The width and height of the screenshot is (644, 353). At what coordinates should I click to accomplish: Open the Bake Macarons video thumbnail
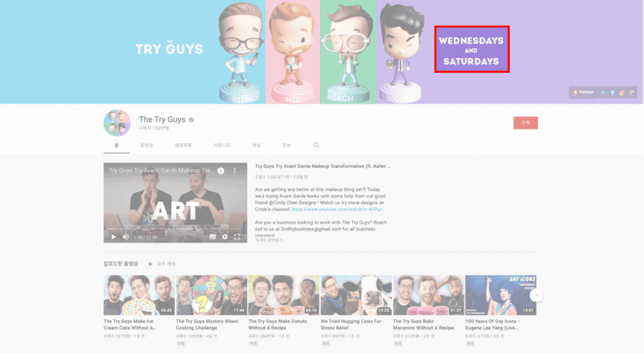pyautogui.click(x=428, y=295)
